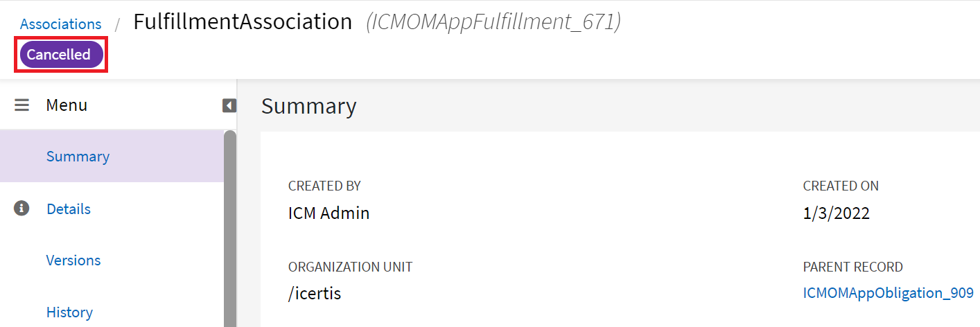Open History in the side menu
Screen dimensions: 980x327
pyautogui.click(x=69, y=312)
